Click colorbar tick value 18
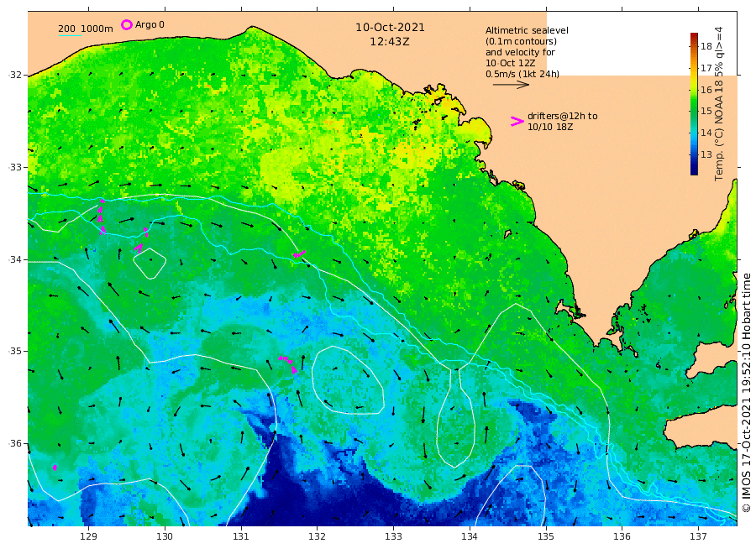 point(706,46)
